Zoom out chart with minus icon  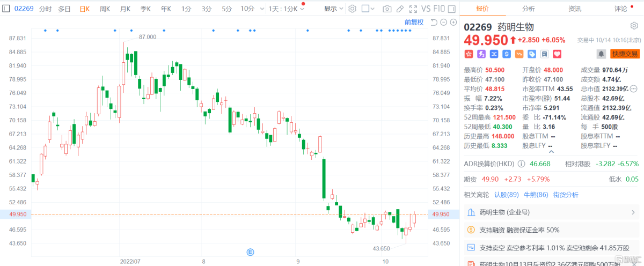(x=444, y=22)
